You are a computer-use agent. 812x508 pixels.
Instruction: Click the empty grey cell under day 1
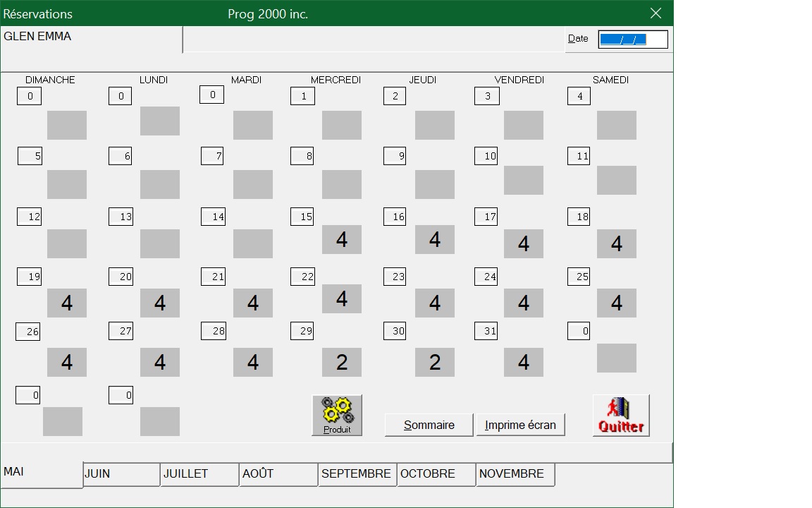[x=342, y=125]
